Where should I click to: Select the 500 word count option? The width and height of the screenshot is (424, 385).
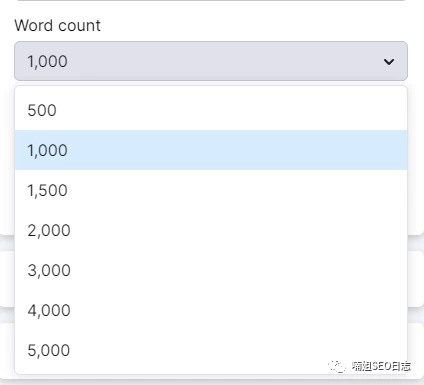click(x=211, y=110)
